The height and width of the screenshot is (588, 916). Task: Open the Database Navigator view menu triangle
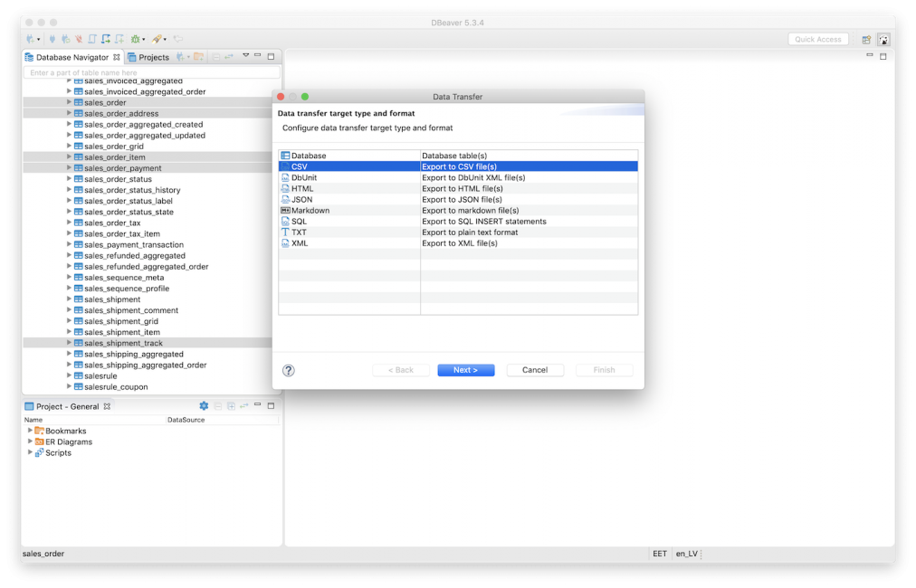pyautogui.click(x=246, y=56)
